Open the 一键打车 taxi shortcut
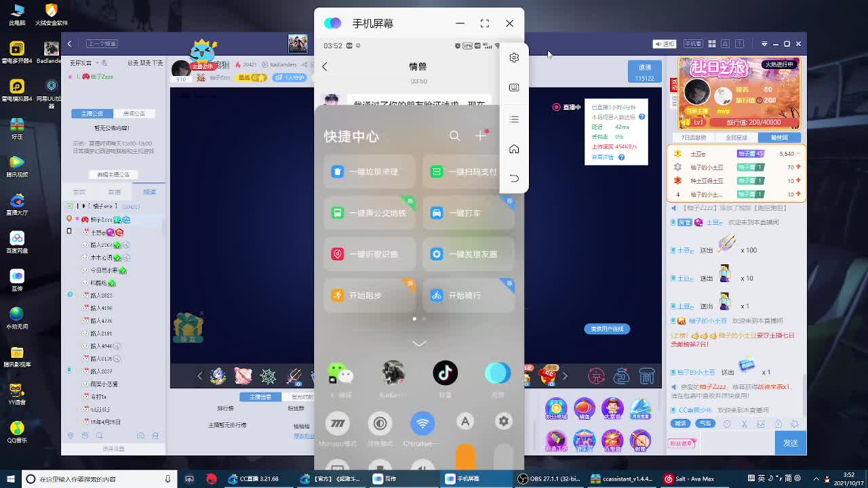868x488 pixels. tap(469, 213)
